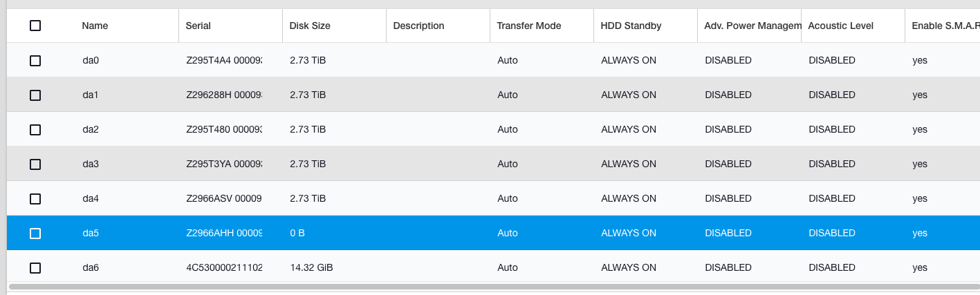Check the box next to da3
980x295 pixels.
pyautogui.click(x=35, y=164)
